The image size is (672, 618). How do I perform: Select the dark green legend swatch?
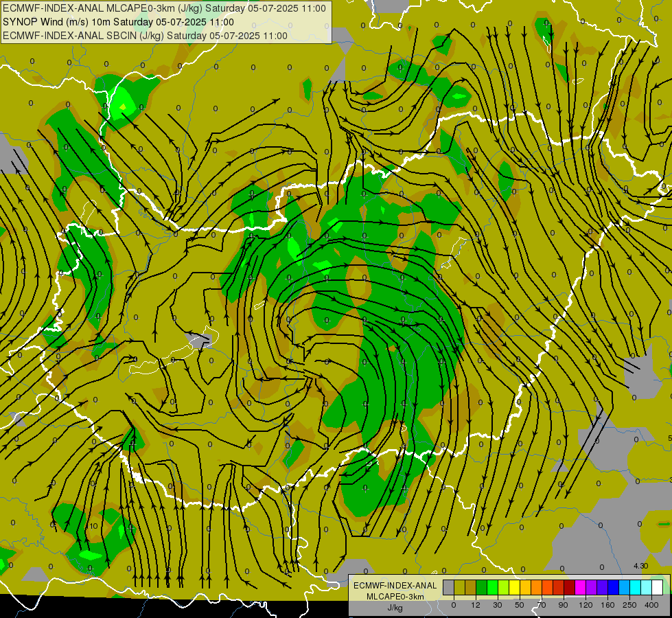pos(482,587)
